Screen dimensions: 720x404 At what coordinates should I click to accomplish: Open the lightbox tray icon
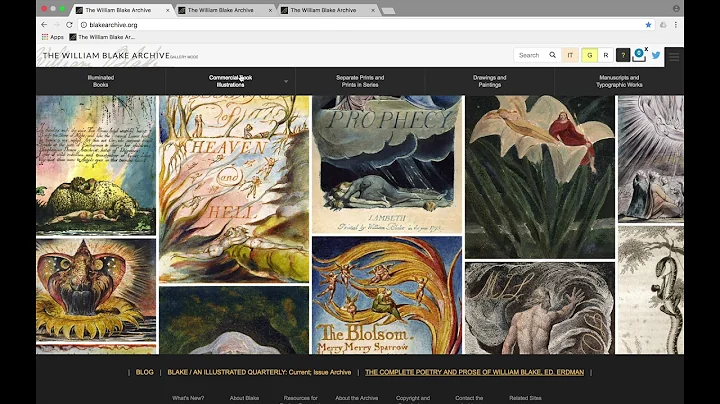pos(639,55)
